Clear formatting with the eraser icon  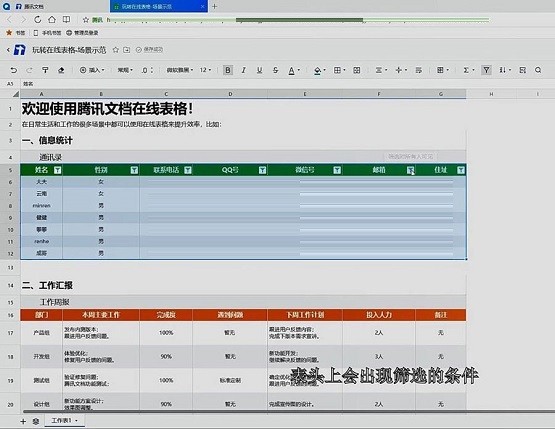[61, 70]
